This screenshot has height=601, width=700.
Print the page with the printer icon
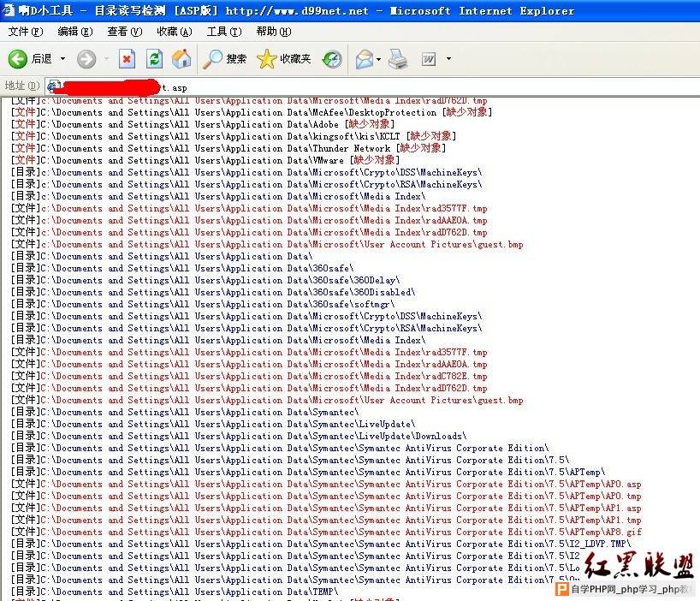coord(398,59)
